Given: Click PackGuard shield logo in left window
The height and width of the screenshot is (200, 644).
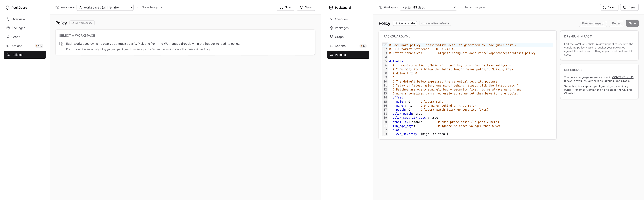Looking at the screenshot, I should [x=8, y=8].
